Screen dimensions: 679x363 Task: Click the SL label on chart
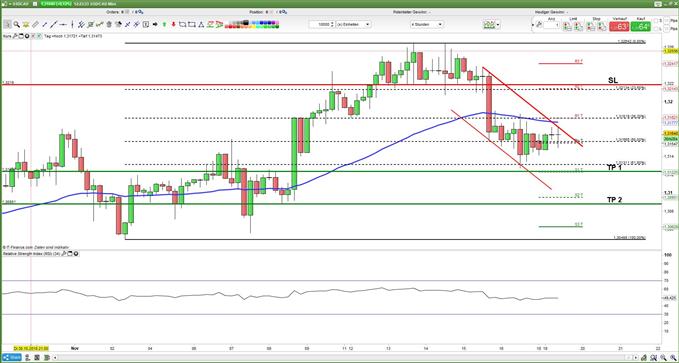pyautogui.click(x=612, y=80)
